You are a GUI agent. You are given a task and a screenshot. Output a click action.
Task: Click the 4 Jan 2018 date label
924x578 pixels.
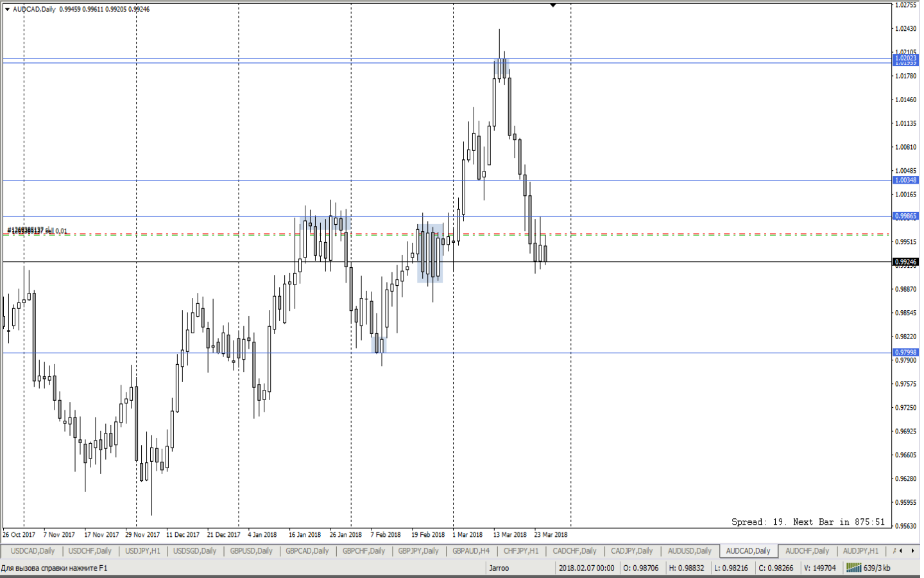pyautogui.click(x=262, y=534)
